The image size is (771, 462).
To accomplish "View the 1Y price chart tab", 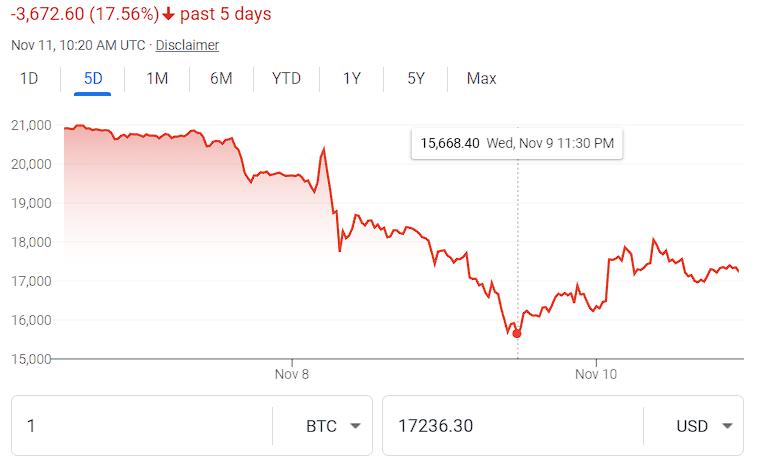I will pos(351,79).
